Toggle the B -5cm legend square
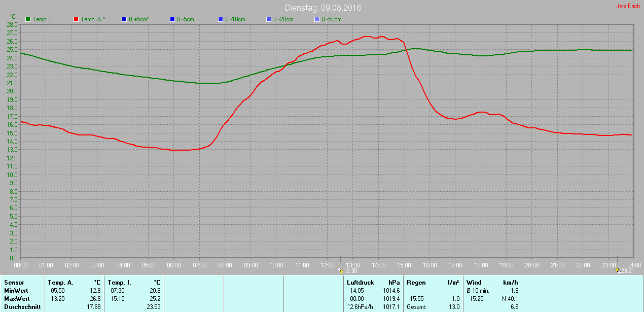The image size is (644, 312). point(172,19)
